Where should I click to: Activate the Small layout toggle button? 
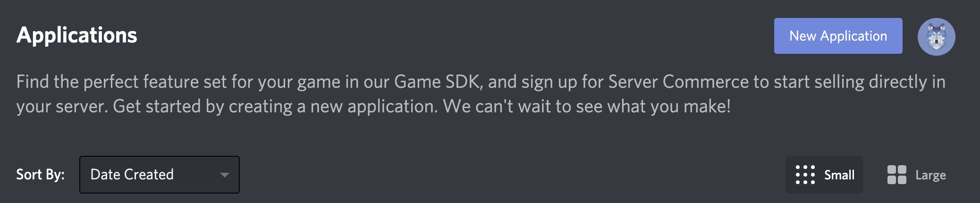pos(824,175)
